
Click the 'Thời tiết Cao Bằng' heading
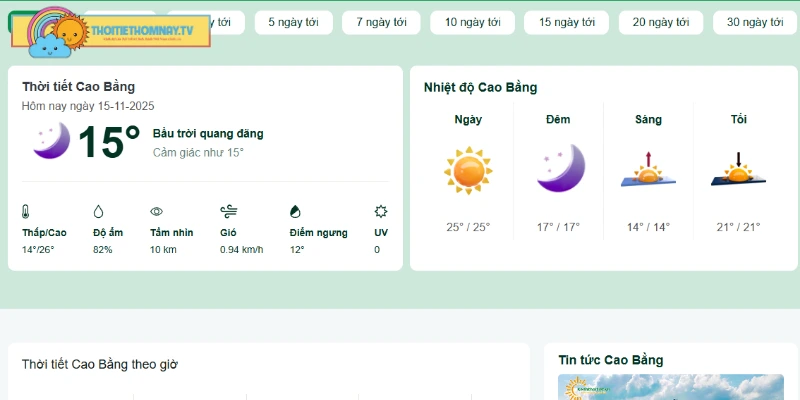click(79, 87)
